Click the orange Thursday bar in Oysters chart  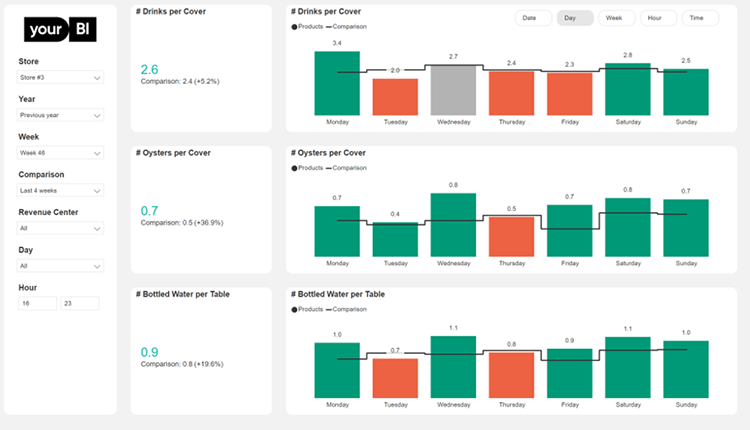coord(511,236)
